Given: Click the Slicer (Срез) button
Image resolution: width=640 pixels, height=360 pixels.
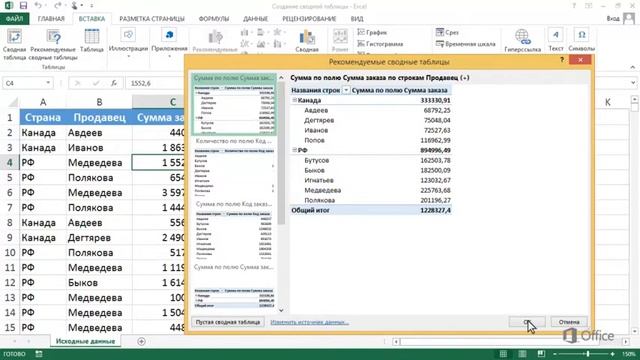Looking at the screenshot, I should point(447,32).
